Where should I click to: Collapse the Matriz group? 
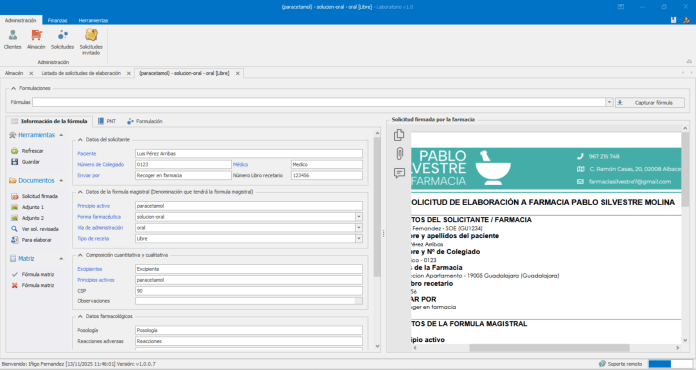61,259
